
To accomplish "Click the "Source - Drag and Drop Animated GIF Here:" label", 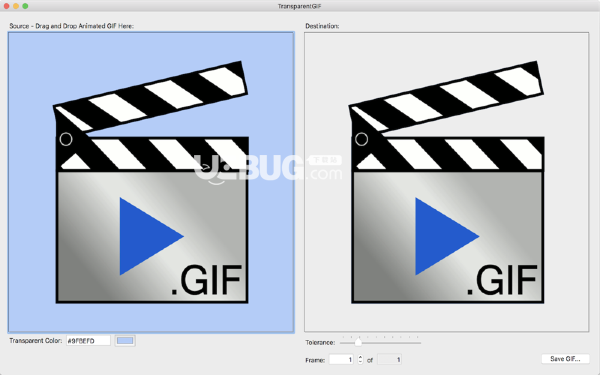I will pos(72,26).
